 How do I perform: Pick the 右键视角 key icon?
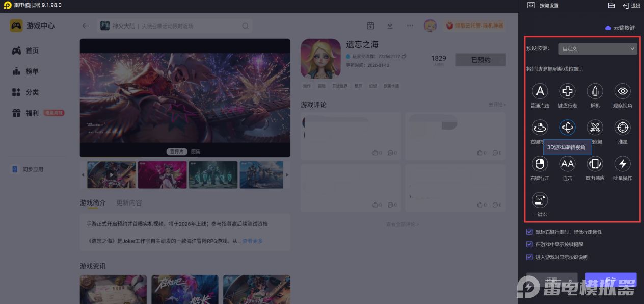(540, 128)
